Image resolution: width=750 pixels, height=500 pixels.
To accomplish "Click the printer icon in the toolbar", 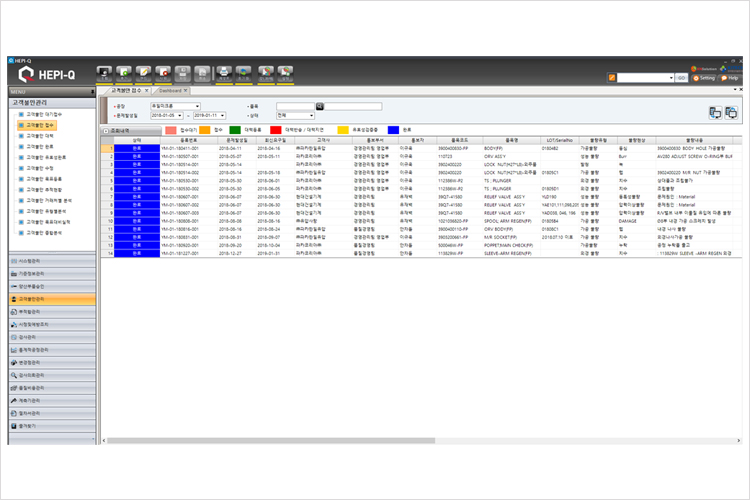I will click(x=224, y=72).
